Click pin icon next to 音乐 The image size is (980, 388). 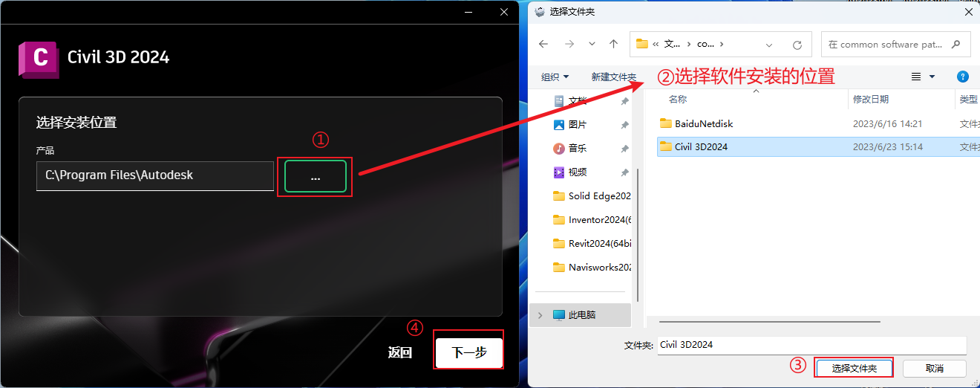pos(624,149)
